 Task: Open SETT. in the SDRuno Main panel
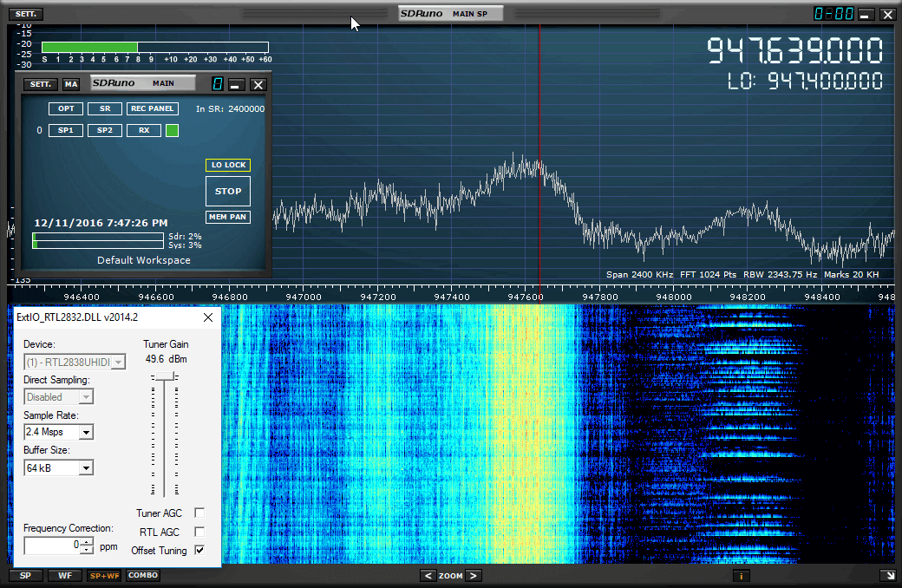tap(40, 84)
